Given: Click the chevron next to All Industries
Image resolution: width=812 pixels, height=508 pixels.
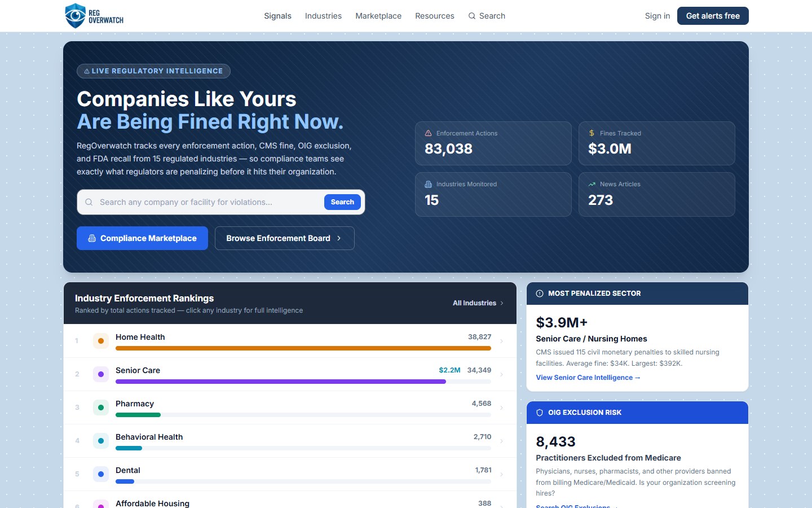Looking at the screenshot, I should click(x=502, y=303).
